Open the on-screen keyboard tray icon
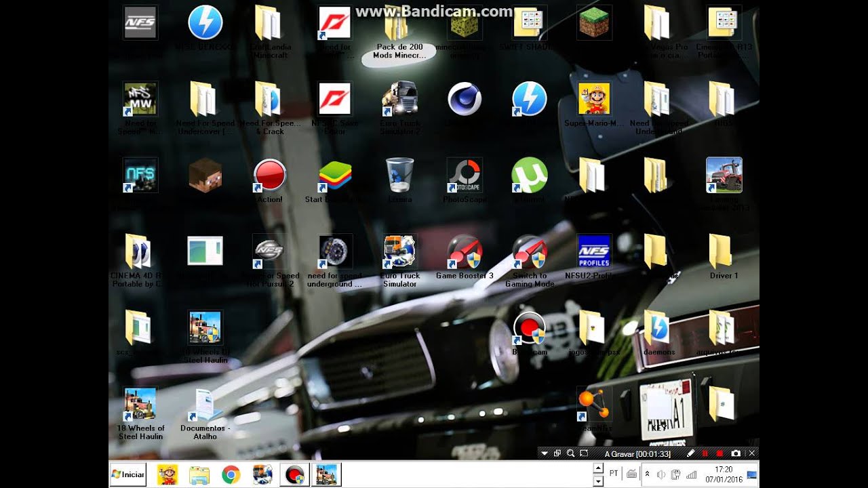 tap(631, 474)
